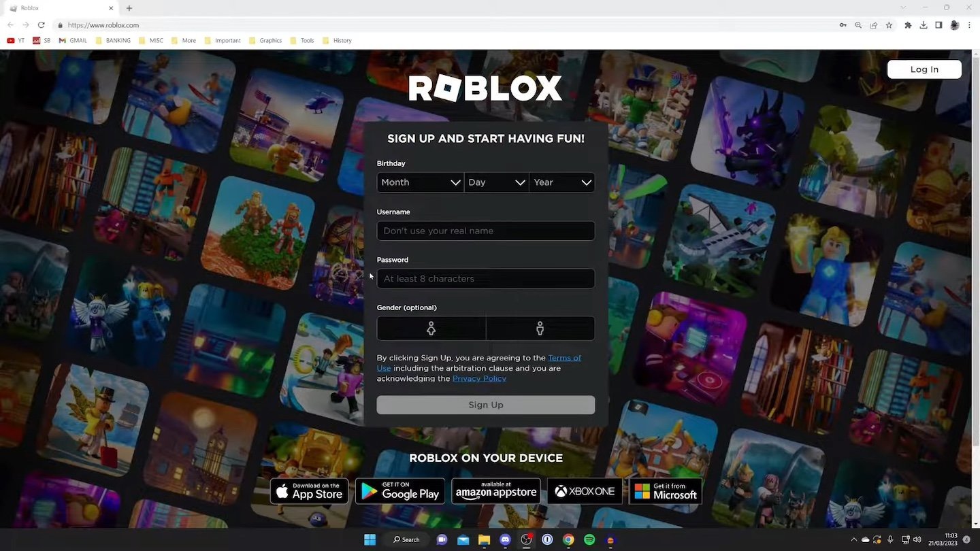Open the Mail app from taskbar
Screen dimensions: 980x551
click(463, 539)
